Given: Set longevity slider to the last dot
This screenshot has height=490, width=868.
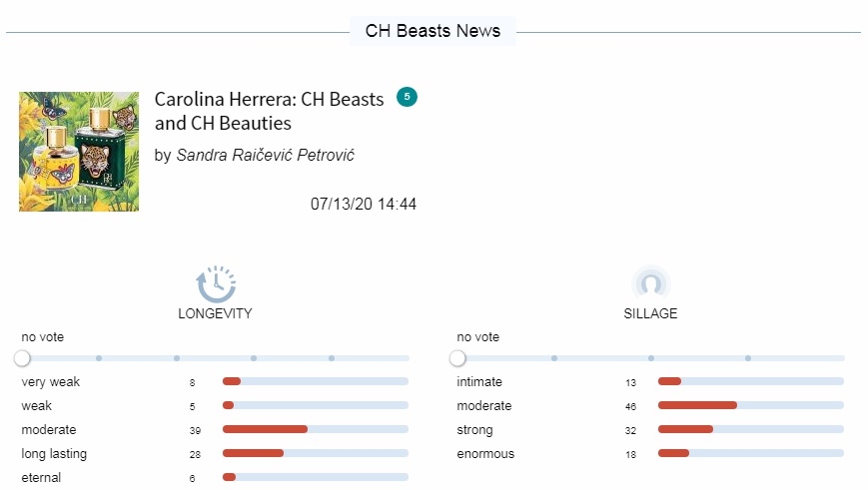Looking at the screenshot, I should [331, 358].
